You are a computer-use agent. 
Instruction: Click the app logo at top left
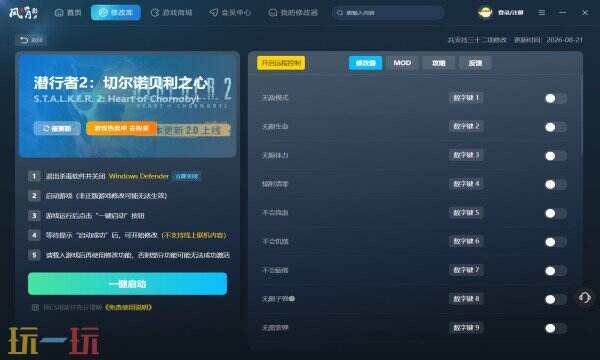pos(23,12)
